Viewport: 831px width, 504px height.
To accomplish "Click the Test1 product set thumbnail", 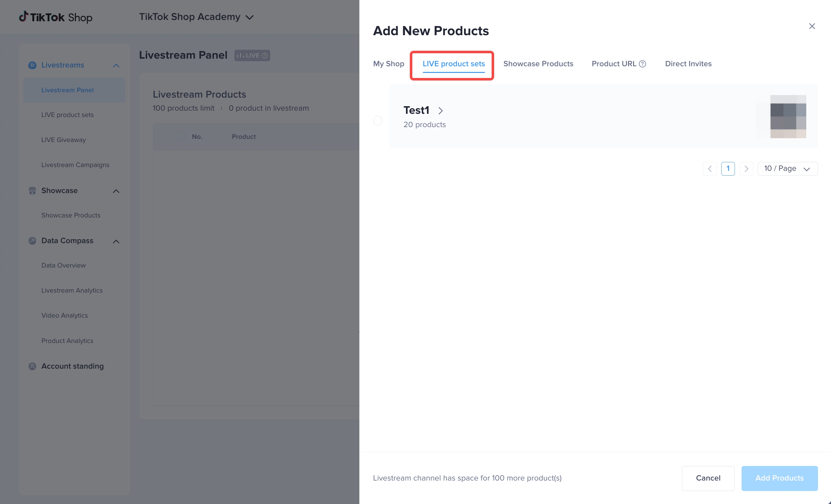I will [x=788, y=117].
